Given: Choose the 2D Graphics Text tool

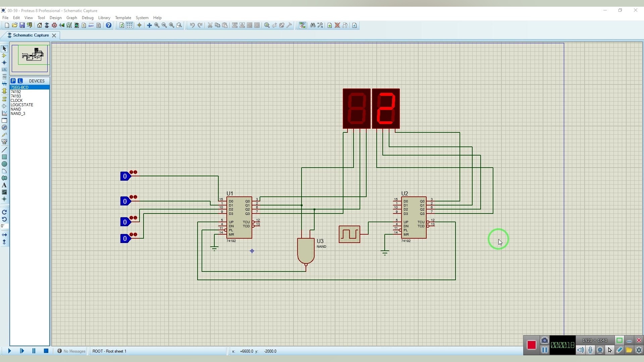Looking at the screenshot, I should (4, 185).
